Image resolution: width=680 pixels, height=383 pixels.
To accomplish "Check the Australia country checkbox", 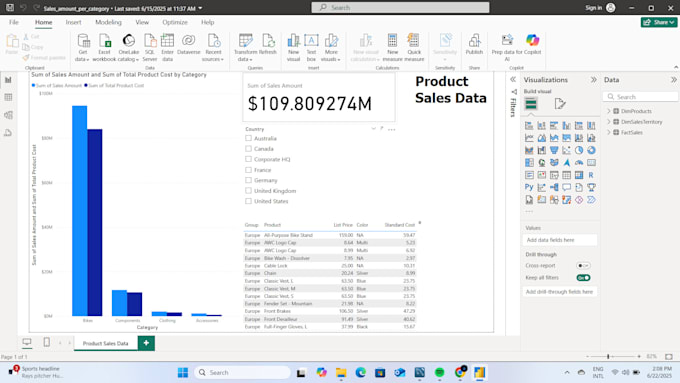I will click(x=248, y=138).
